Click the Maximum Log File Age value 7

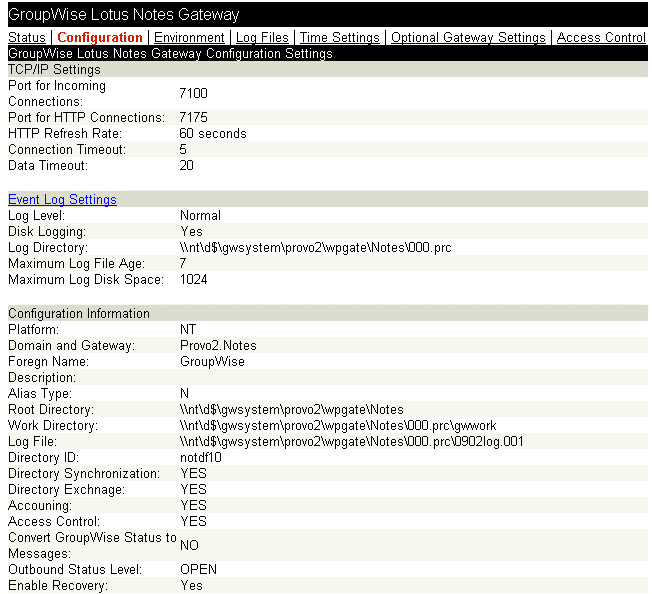pyautogui.click(x=183, y=263)
